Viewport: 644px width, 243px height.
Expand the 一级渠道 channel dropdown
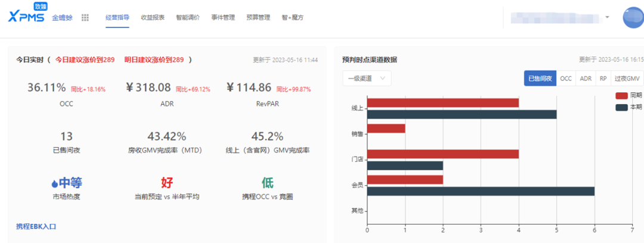pos(367,78)
